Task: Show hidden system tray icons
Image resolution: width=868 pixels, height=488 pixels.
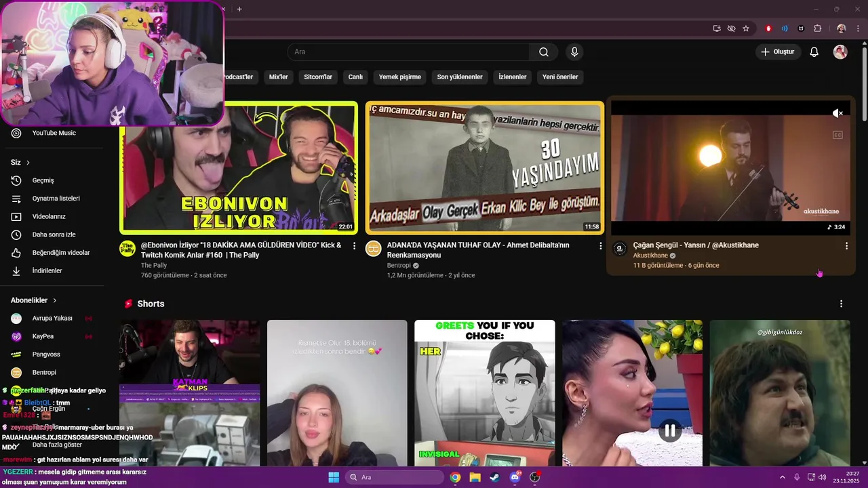Action: (782, 477)
